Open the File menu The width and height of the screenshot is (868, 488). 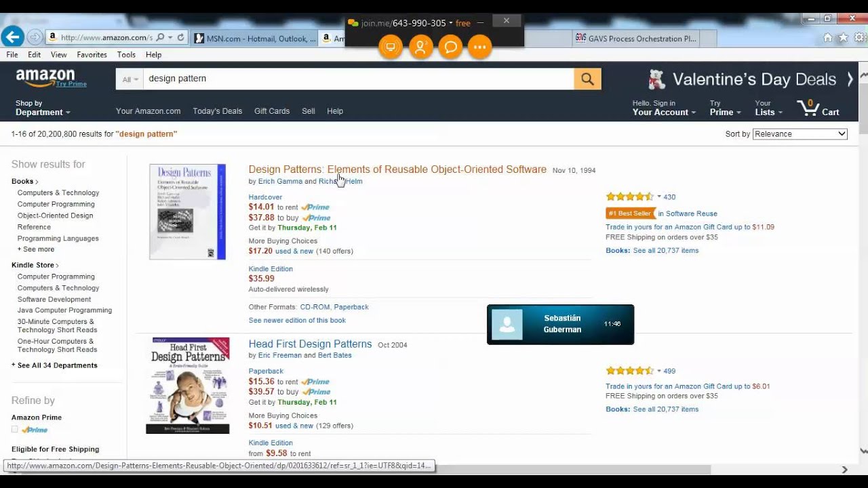point(12,55)
